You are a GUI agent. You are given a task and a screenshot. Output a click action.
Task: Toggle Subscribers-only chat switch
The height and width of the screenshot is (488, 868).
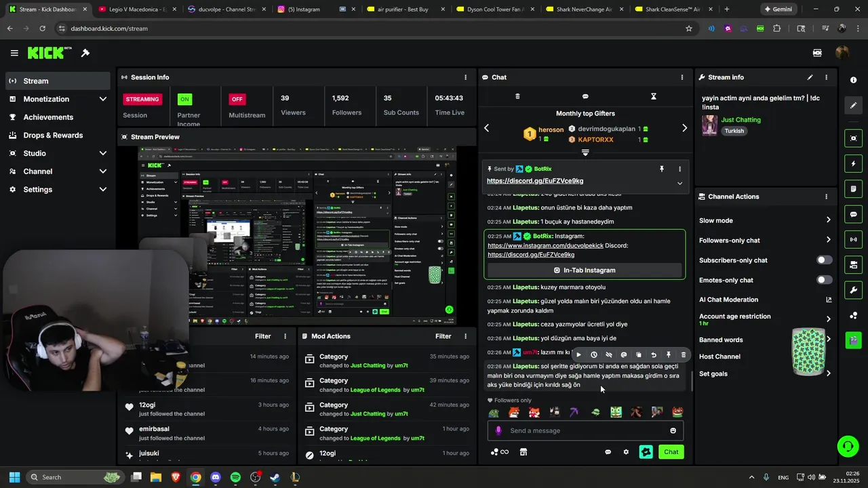point(824,260)
